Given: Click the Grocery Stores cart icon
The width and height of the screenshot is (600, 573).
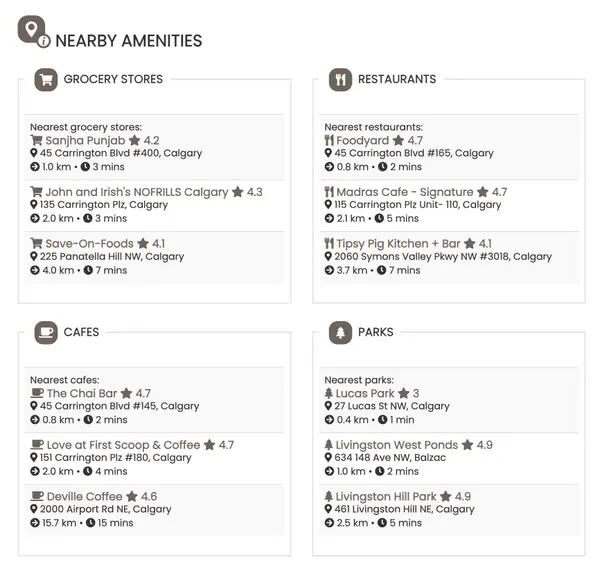Looking at the screenshot, I should (45, 79).
